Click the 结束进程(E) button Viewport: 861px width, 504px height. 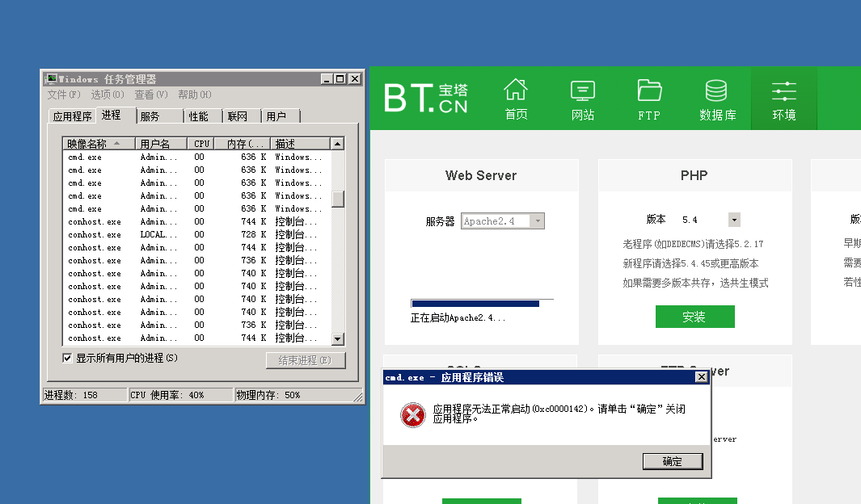point(306,360)
